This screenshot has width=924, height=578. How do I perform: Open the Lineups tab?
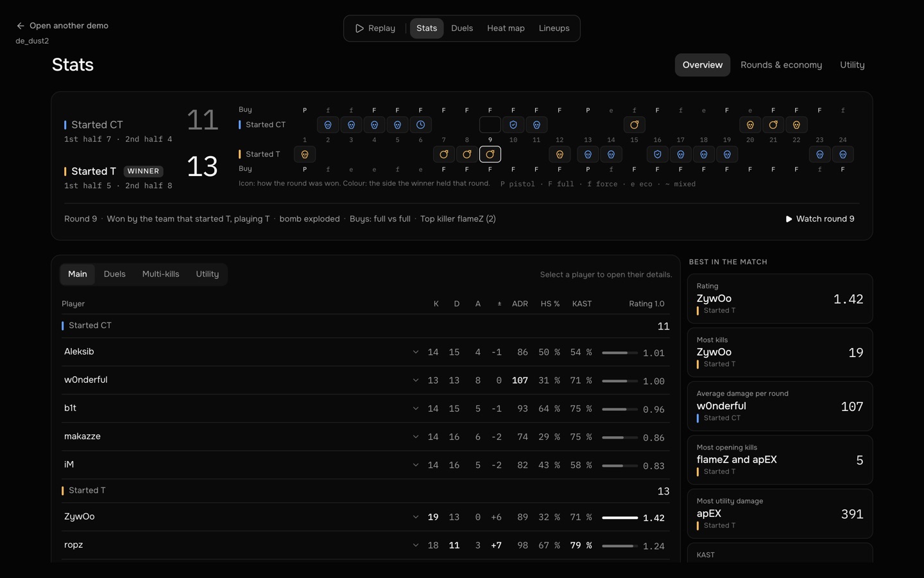coord(554,28)
